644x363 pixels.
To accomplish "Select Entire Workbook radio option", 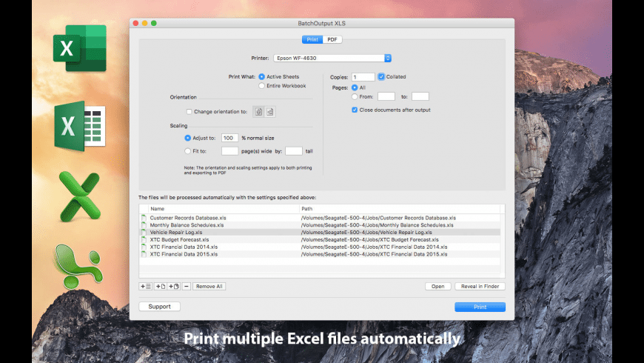I will (261, 86).
